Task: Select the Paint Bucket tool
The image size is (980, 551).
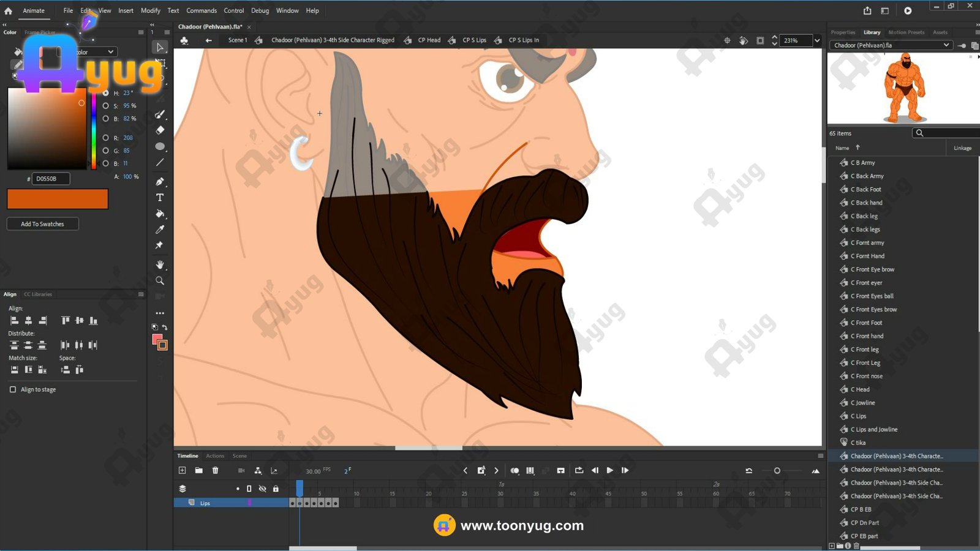Action: coord(160,214)
